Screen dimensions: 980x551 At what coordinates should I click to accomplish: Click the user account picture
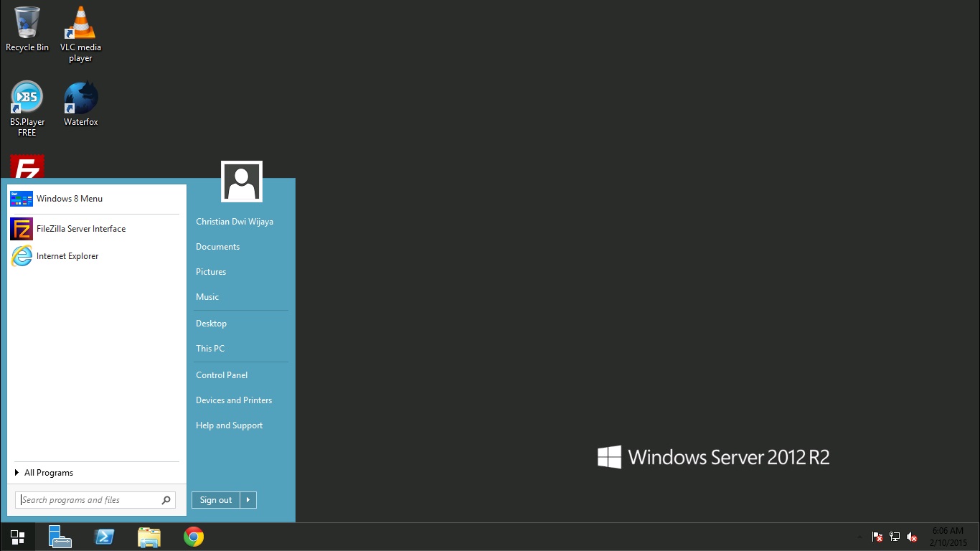[x=242, y=182]
